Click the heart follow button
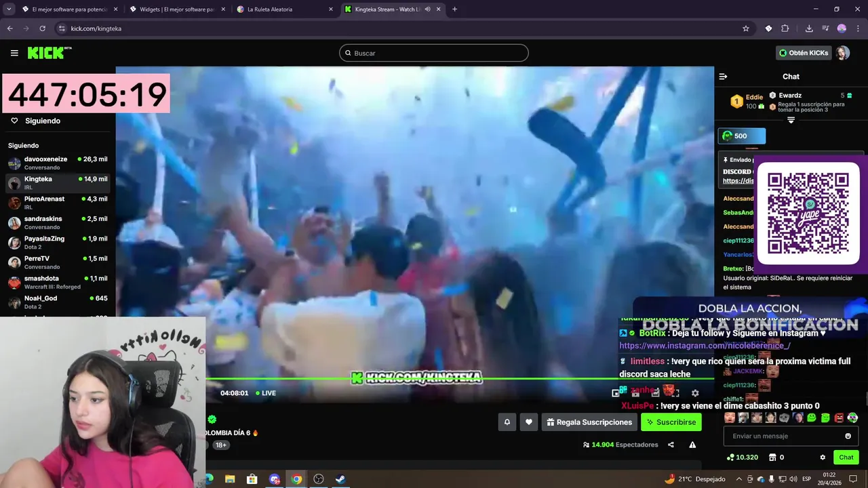 coord(529,422)
